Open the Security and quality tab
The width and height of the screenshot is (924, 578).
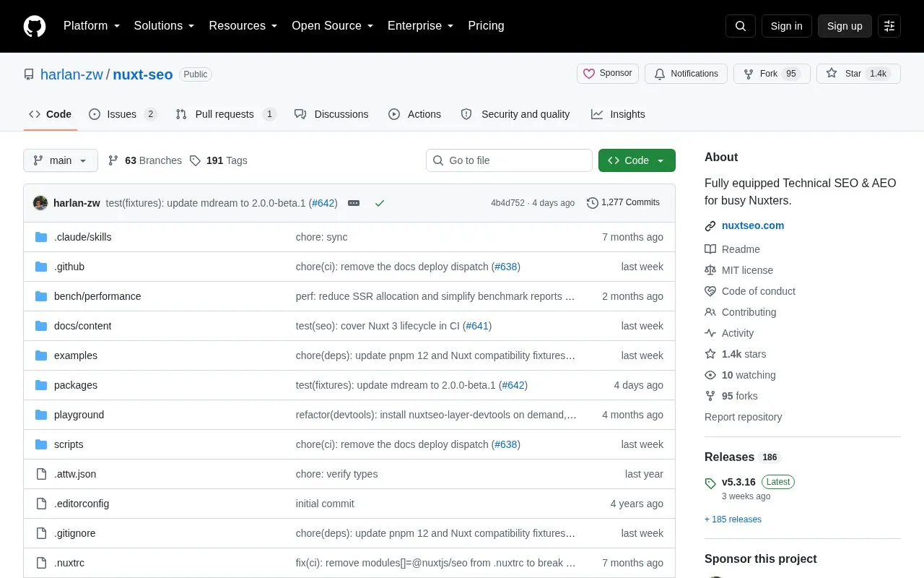pyautogui.click(x=515, y=114)
